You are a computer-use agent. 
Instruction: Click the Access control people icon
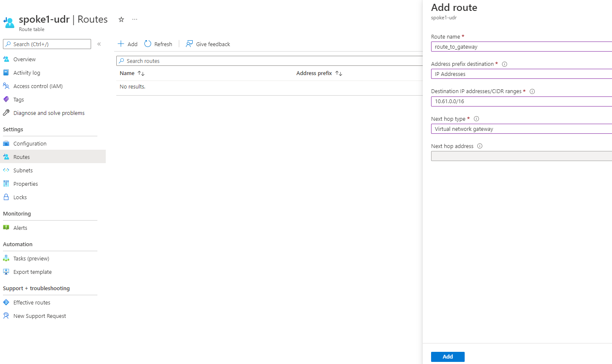[x=6, y=86]
